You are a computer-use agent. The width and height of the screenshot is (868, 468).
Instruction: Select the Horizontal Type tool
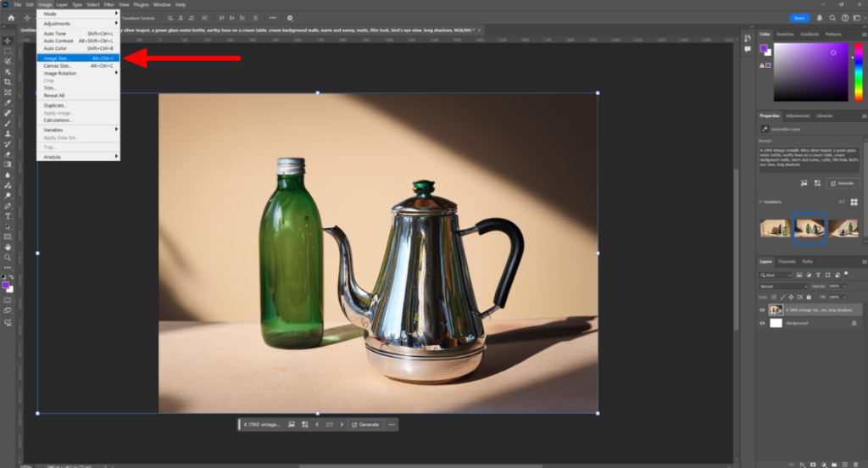(8, 216)
